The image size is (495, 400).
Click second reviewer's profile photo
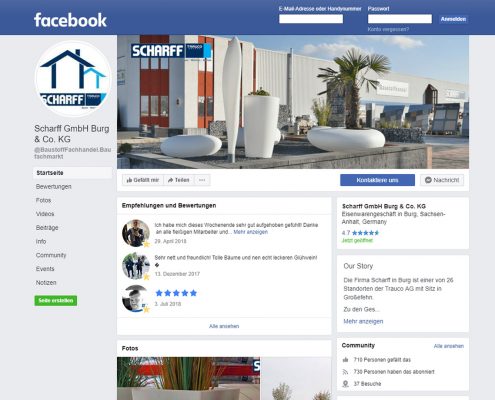(x=136, y=266)
